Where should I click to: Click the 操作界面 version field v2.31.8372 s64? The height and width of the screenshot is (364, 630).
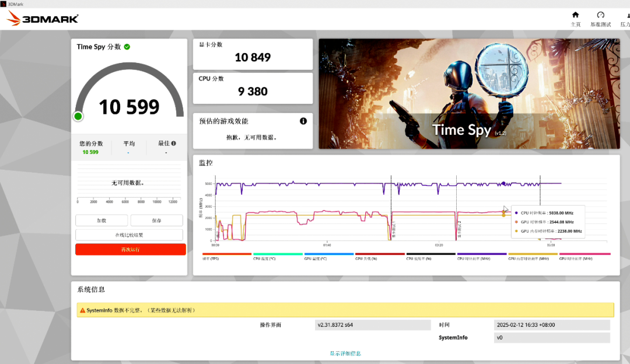click(x=372, y=325)
